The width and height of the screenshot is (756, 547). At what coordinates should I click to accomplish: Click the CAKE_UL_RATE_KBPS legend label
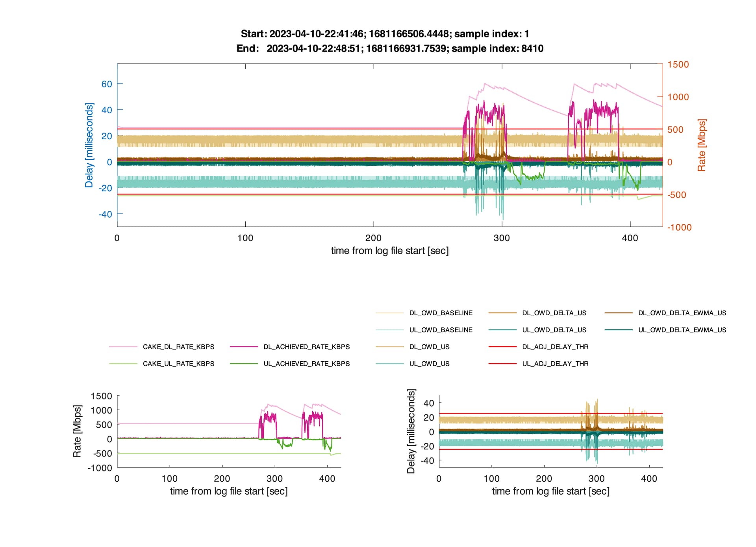178,364
